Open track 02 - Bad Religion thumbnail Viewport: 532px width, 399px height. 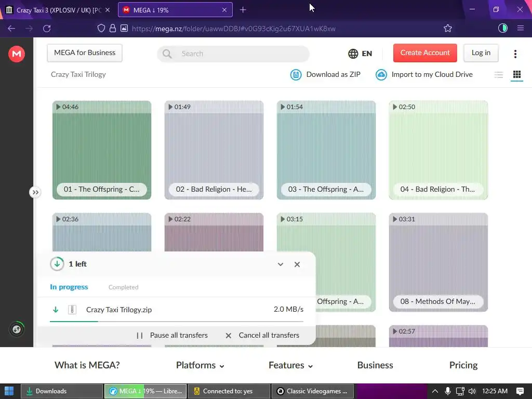tap(214, 150)
